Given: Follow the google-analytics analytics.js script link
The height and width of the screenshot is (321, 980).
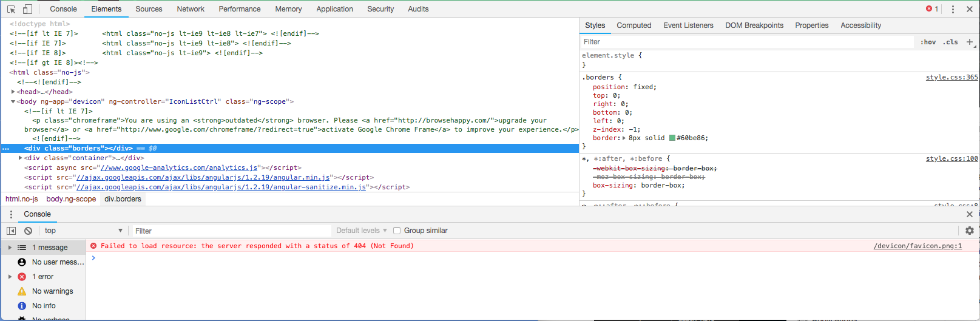Looking at the screenshot, I should [x=179, y=167].
